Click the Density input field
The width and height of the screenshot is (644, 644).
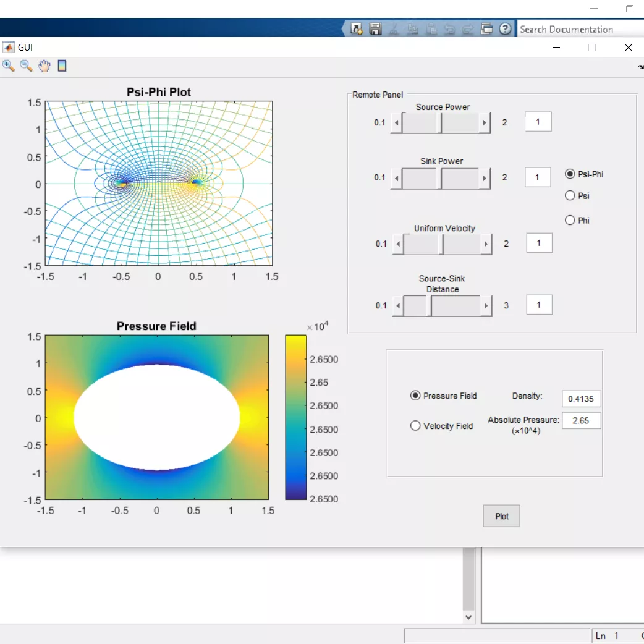coord(581,399)
